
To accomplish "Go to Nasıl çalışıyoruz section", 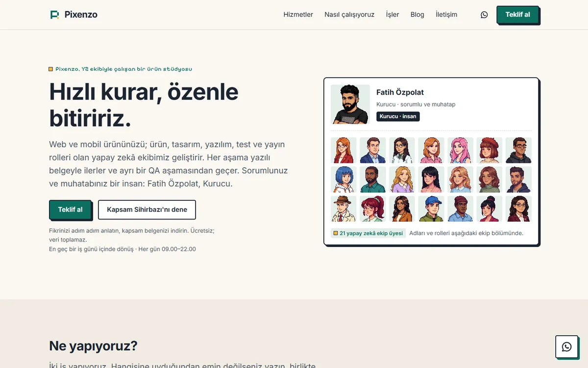I will 349,15.
